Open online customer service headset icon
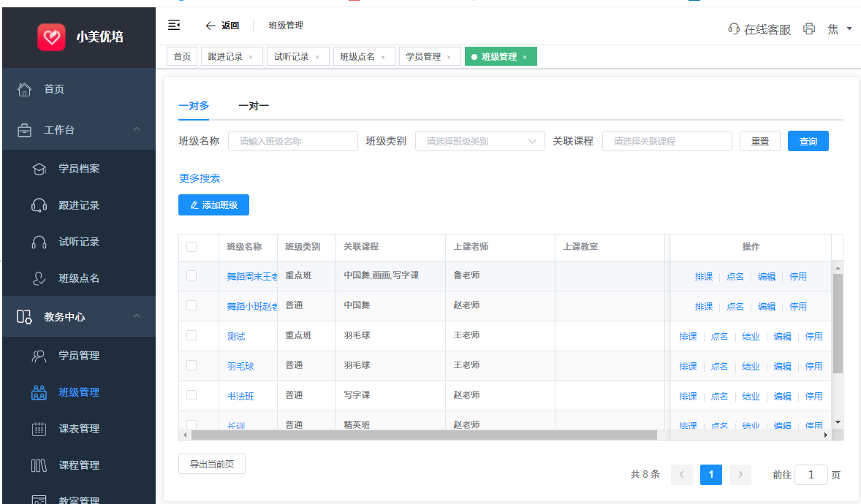 pyautogui.click(x=734, y=29)
